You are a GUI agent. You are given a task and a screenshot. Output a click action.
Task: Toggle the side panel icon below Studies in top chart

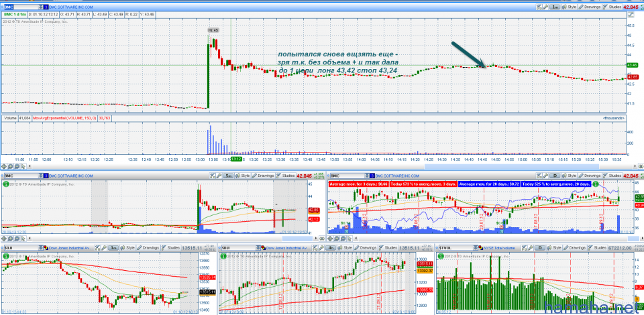631,15
